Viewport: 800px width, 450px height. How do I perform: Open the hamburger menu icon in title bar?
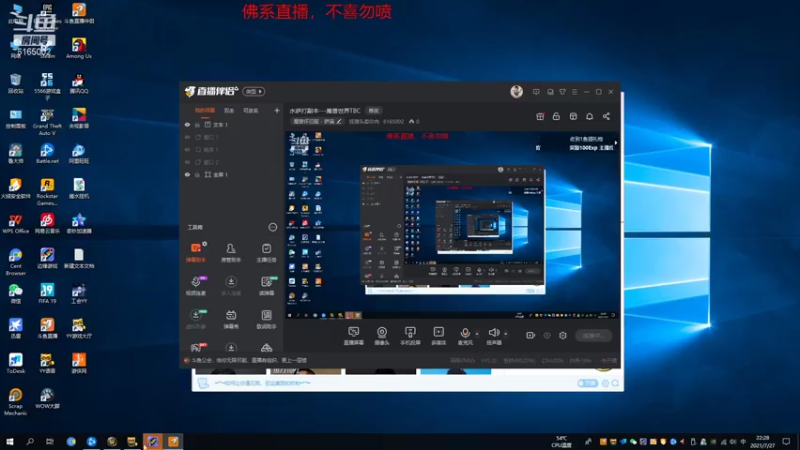574,92
